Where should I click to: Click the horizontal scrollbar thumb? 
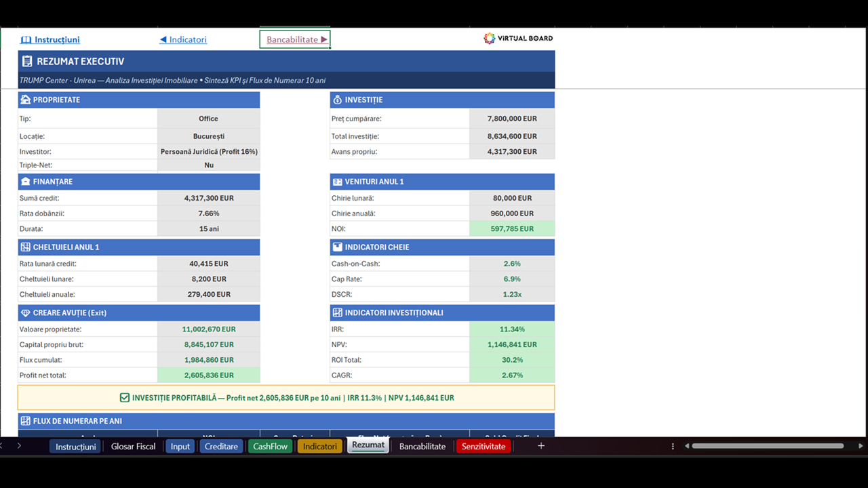(x=768, y=446)
